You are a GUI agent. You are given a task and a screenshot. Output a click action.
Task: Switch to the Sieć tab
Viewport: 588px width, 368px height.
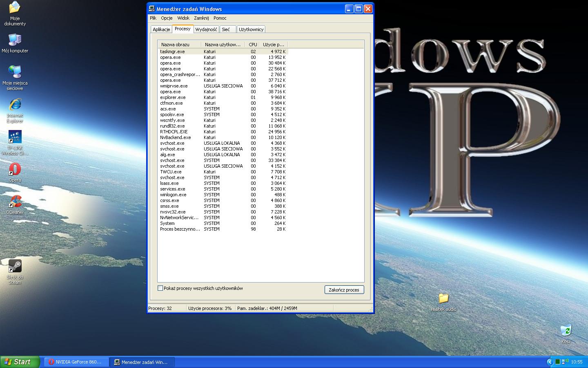click(x=227, y=29)
